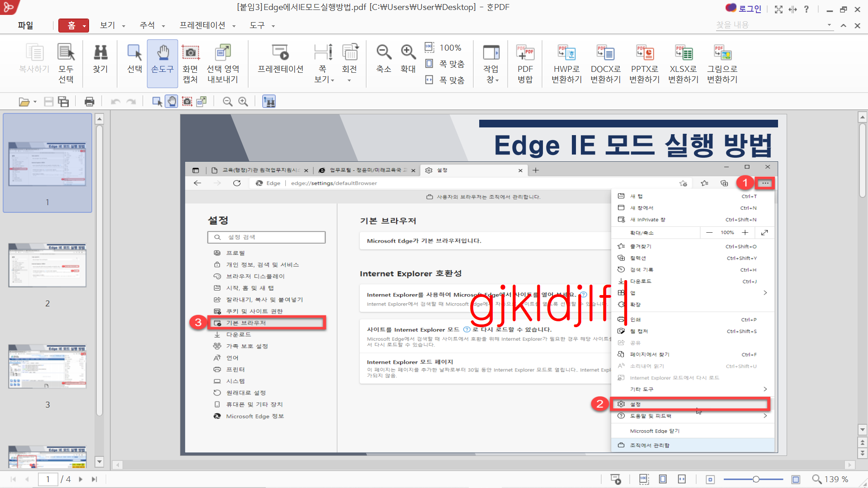This screenshot has width=868, height=488.
Task: Open the 도구 menu
Action: click(x=257, y=25)
